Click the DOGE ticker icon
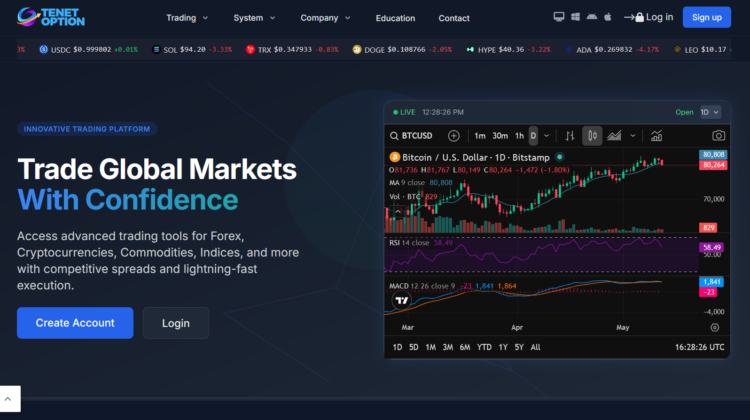The image size is (750, 420). 357,49
